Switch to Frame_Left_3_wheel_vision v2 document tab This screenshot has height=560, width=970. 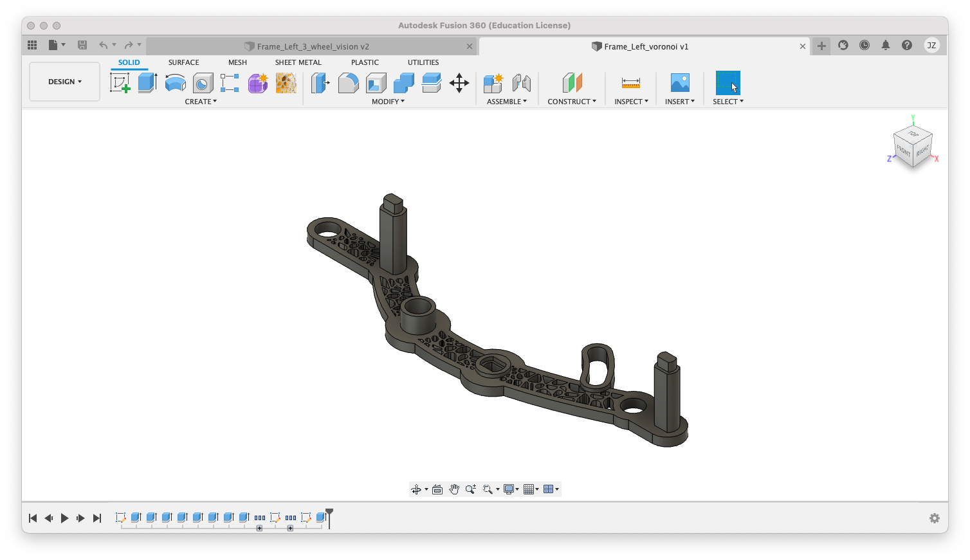311,46
